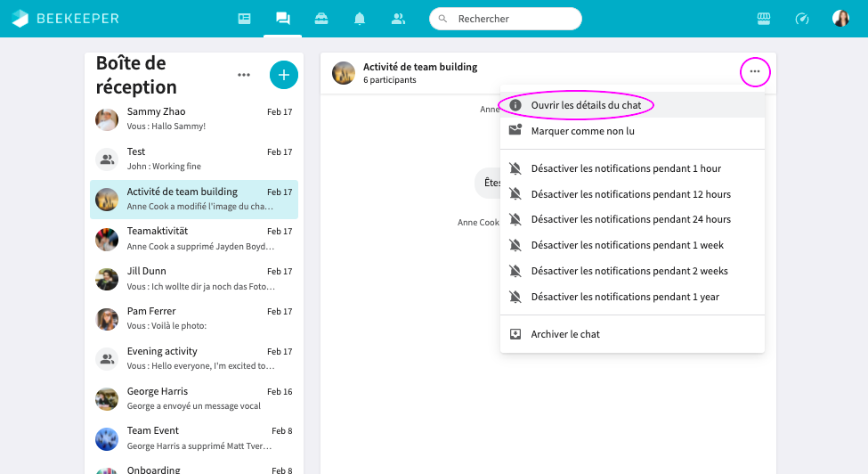Mute notifications for 1 year
The height and width of the screenshot is (474, 868).
625,297
